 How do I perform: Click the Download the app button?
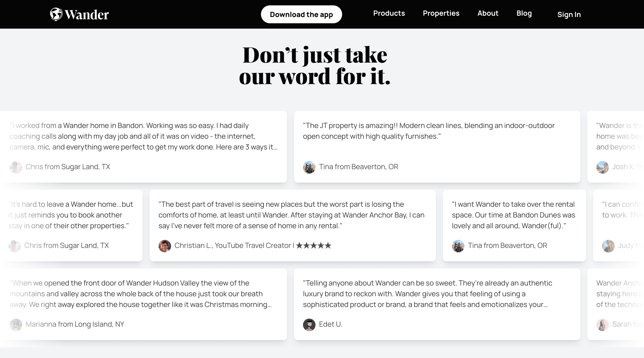(301, 14)
